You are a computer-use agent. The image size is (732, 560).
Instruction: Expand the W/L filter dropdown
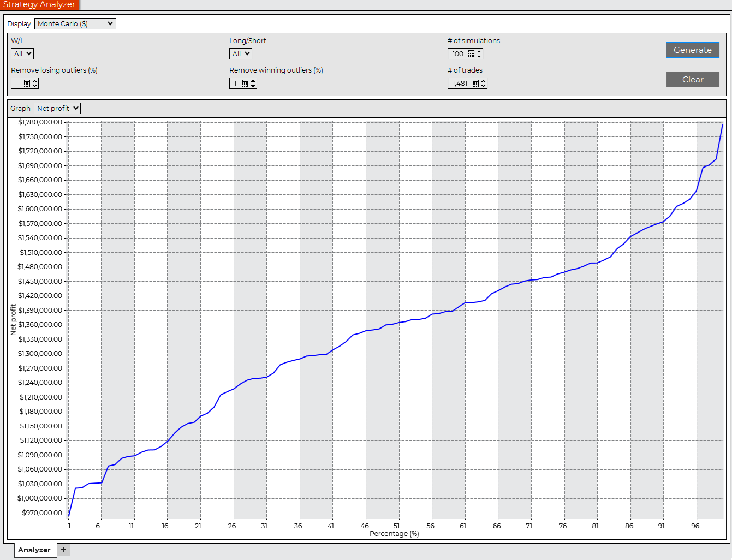click(x=22, y=54)
